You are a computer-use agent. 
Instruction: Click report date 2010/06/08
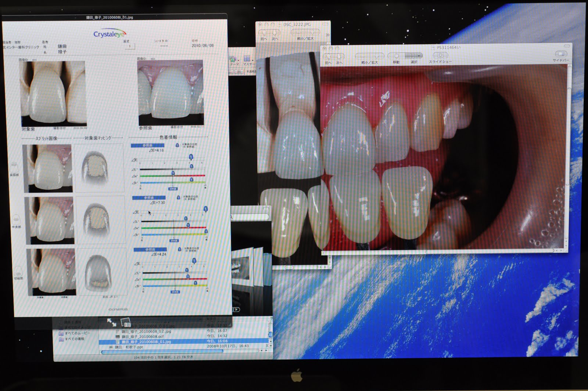pos(202,46)
